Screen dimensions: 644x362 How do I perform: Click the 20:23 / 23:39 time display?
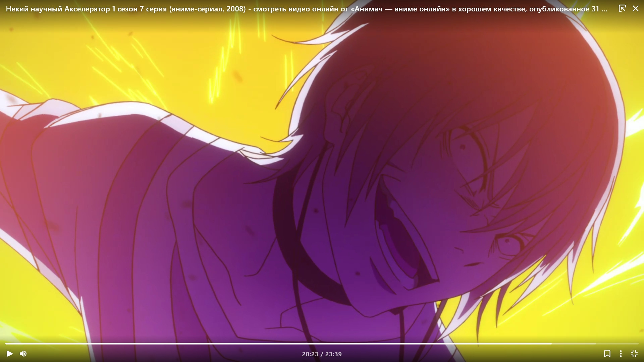tap(322, 354)
